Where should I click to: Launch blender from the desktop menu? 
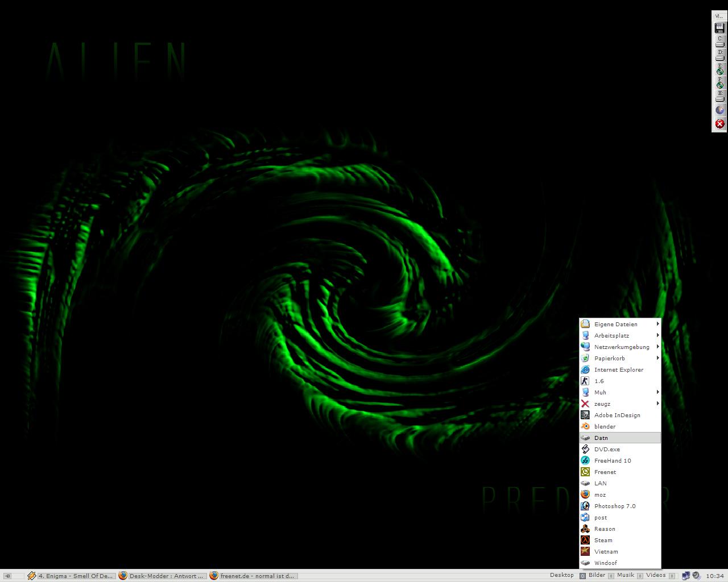click(605, 426)
